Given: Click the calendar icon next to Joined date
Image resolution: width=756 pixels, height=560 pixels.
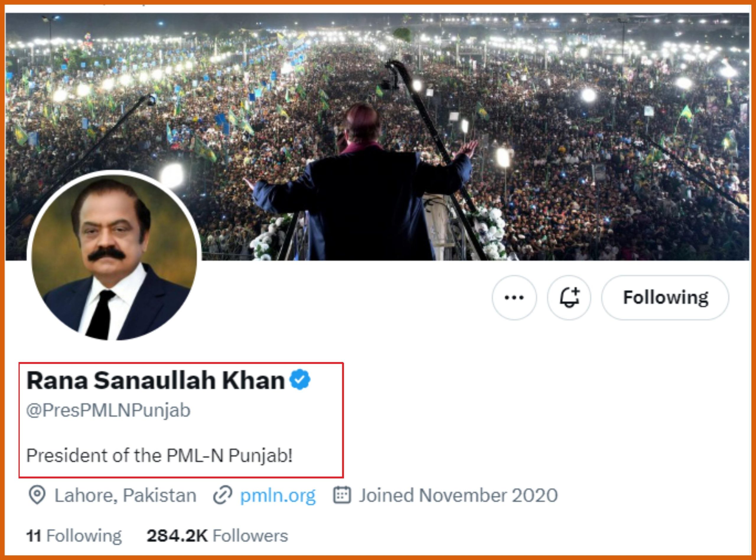Looking at the screenshot, I should pos(342,495).
